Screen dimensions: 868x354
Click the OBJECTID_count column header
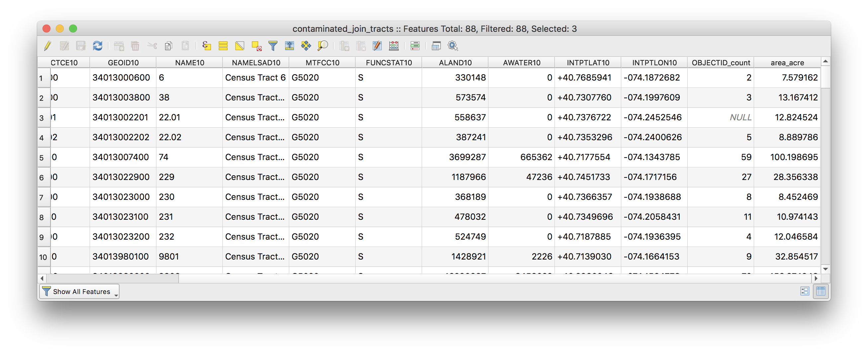(x=721, y=63)
